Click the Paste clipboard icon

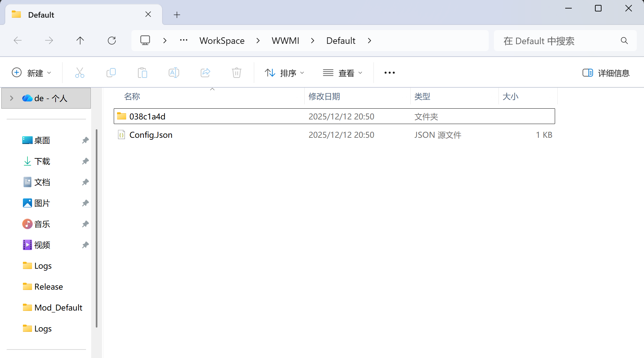tap(143, 73)
